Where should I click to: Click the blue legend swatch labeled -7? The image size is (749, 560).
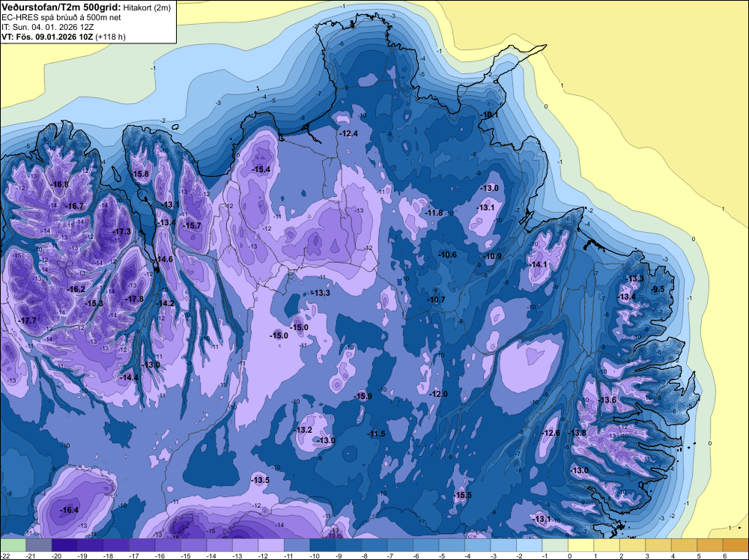[x=400, y=545]
